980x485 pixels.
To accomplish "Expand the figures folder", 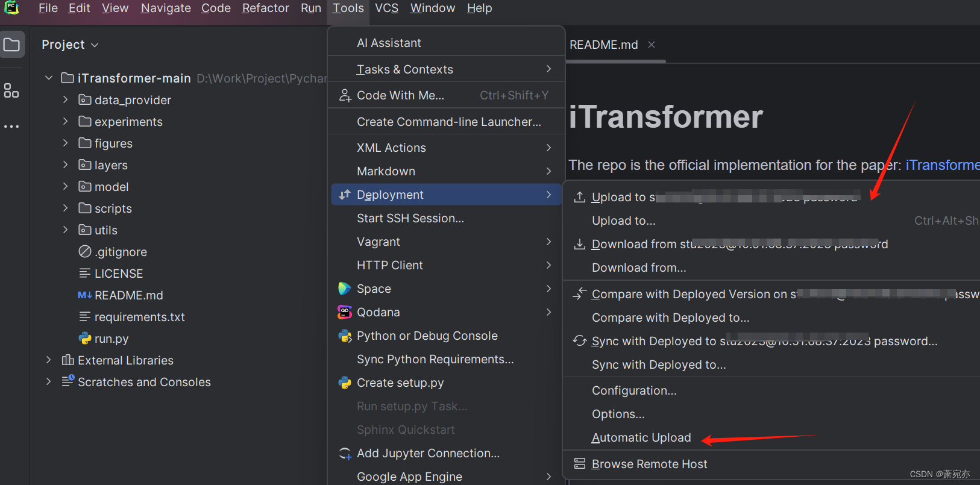I will [x=66, y=143].
